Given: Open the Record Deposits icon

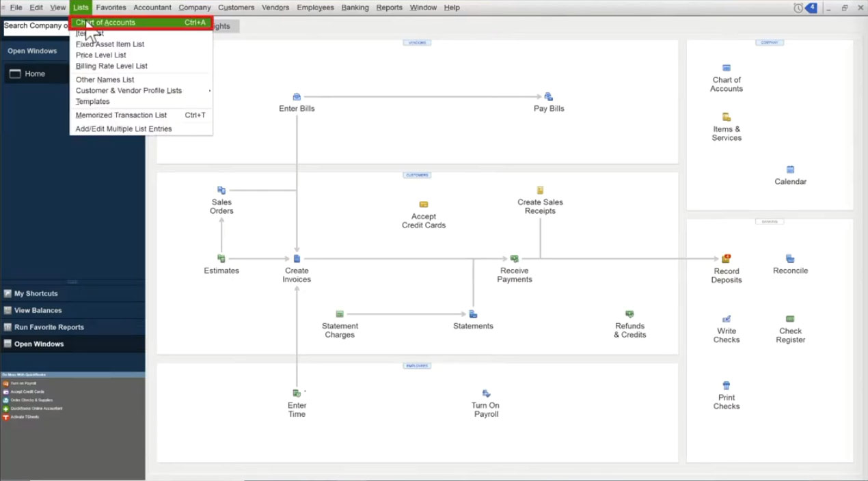Looking at the screenshot, I should click(x=726, y=259).
